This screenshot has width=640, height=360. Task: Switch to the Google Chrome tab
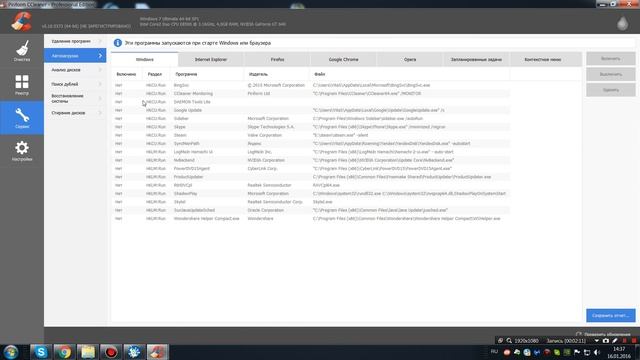point(343,59)
